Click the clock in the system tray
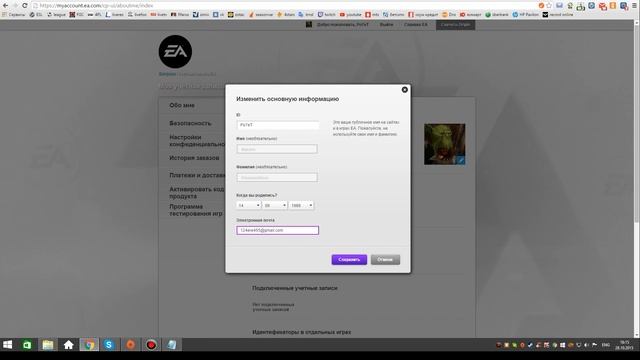Image resolution: width=640 pixels, height=360 pixels. click(624, 345)
